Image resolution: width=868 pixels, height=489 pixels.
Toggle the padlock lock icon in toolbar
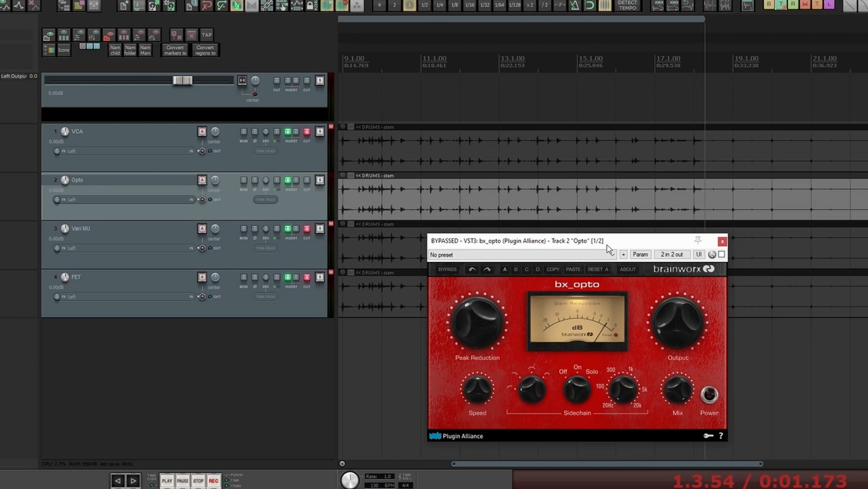[x=310, y=5]
